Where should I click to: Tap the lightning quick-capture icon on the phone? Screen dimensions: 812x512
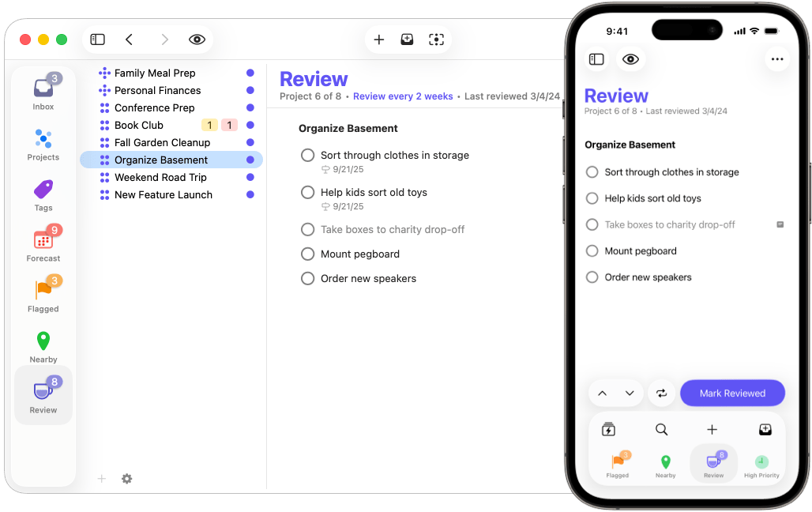(608, 429)
